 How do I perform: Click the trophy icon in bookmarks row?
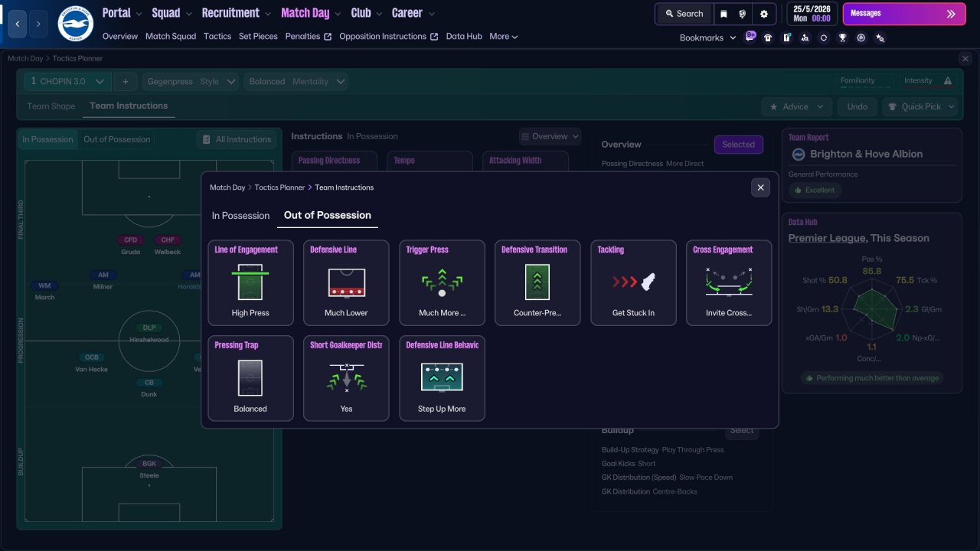tap(842, 37)
